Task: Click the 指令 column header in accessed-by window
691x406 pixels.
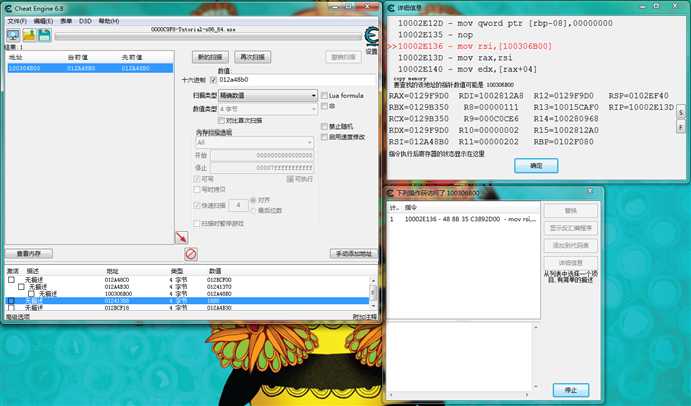Action: (411, 207)
